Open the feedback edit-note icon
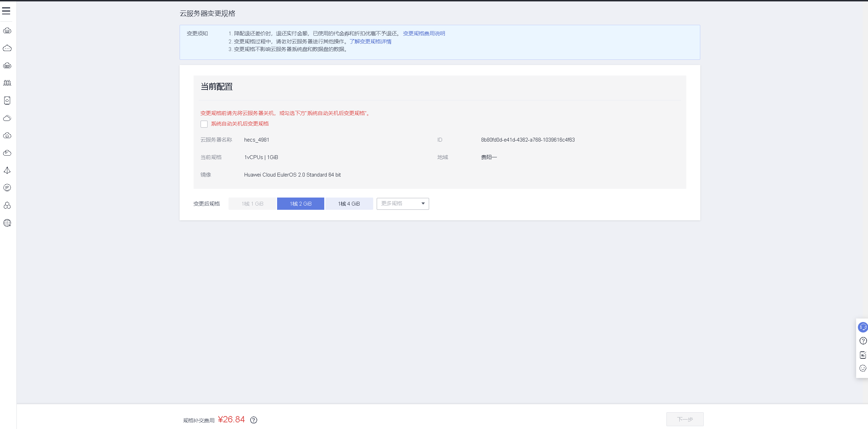The image size is (868, 429). (863, 355)
